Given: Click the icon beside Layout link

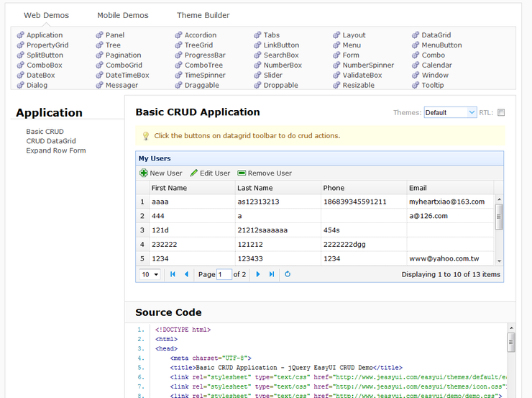Looking at the screenshot, I should tap(336, 35).
